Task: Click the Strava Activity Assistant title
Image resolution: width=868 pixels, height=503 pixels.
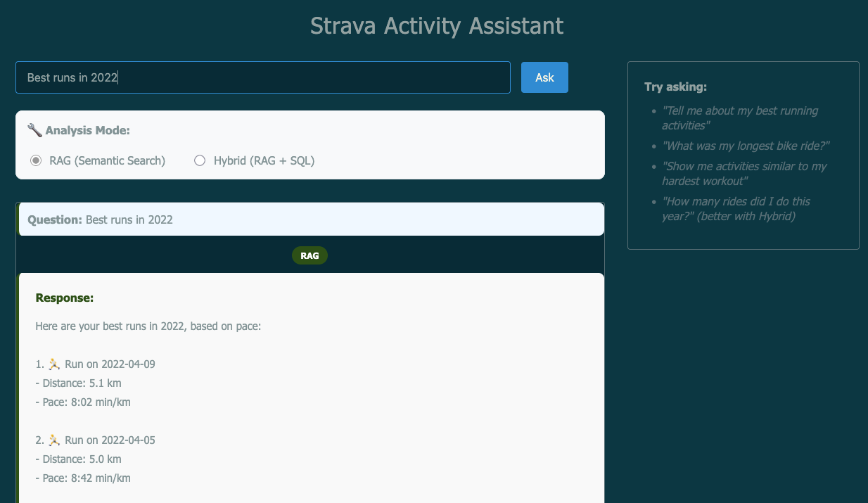Action: point(437,26)
